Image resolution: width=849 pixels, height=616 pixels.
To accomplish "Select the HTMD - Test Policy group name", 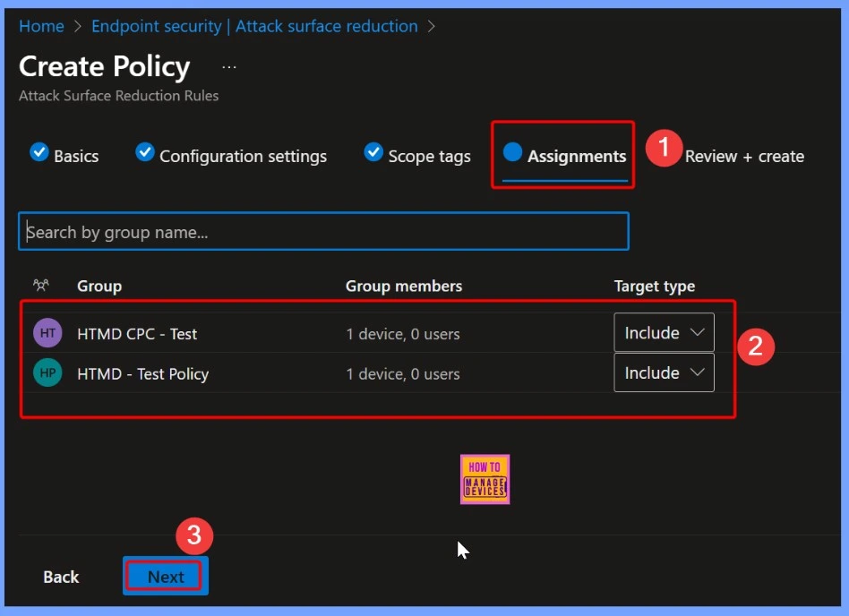I will click(143, 374).
